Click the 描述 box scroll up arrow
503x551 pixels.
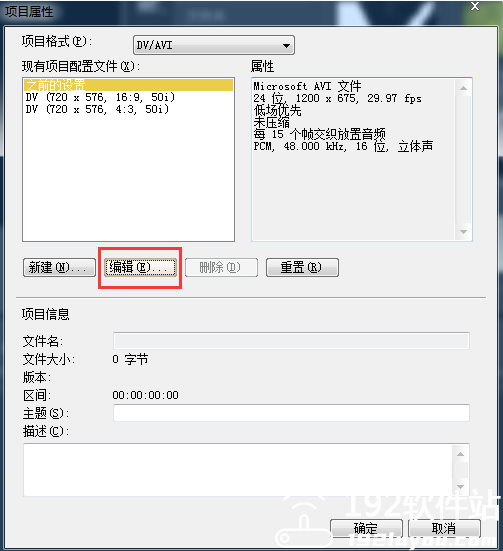click(x=460, y=454)
